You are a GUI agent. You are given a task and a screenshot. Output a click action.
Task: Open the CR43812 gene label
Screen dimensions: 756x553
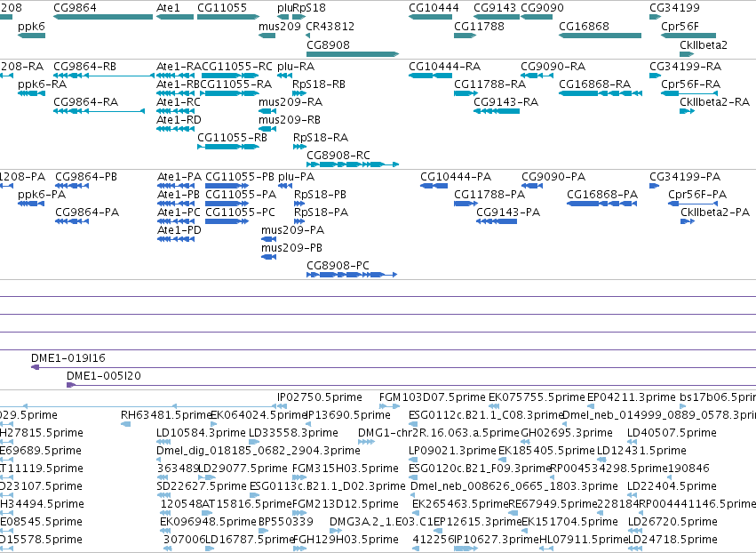pyautogui.click(x=330, y=27)
